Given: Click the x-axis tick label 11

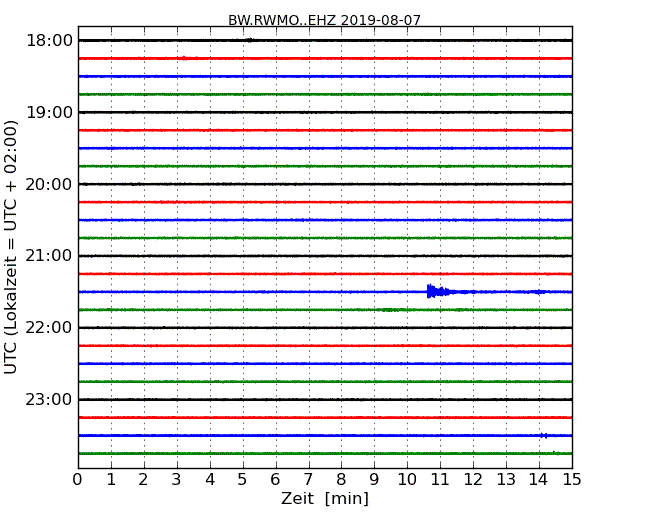Looking at the screenshot, I should point(440,480).
